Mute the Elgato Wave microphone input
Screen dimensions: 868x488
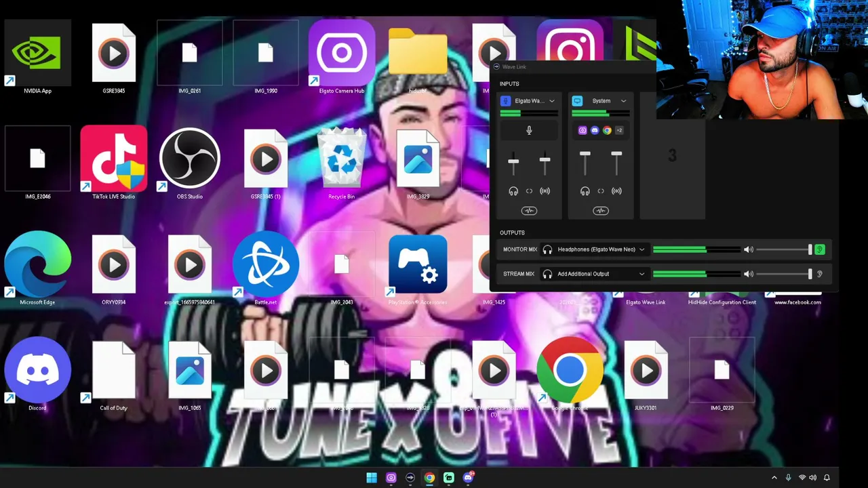(529, 130)
